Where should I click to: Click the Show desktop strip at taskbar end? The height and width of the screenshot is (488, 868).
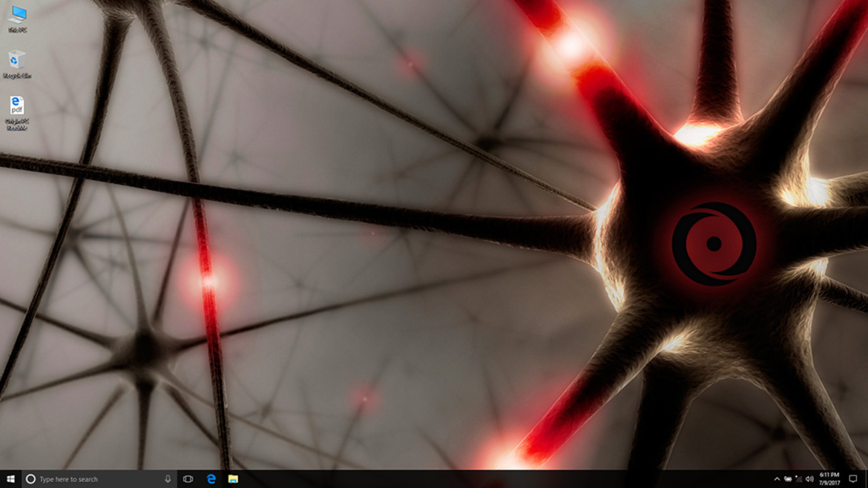click(x=867, y=479)
